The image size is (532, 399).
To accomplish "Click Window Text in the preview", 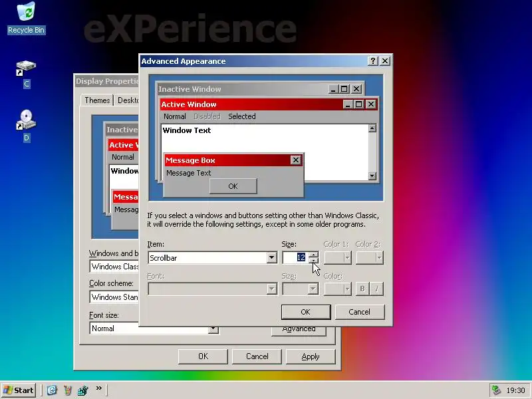I will coord(187,130).
